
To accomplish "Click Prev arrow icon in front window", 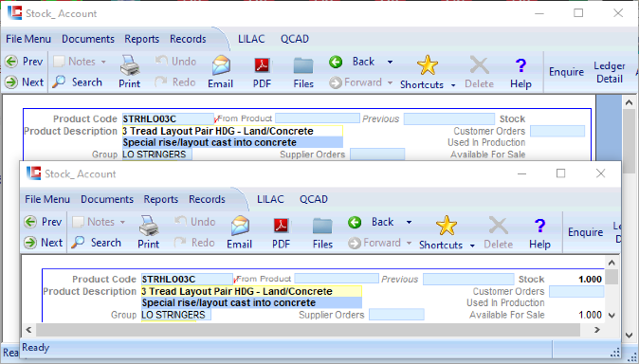I will tap(30, 222).
